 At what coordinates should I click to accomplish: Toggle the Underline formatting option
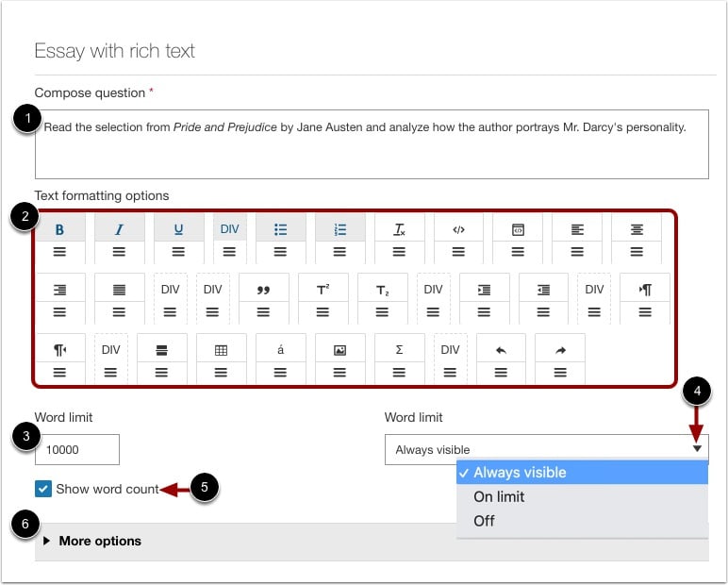point(179,229)
